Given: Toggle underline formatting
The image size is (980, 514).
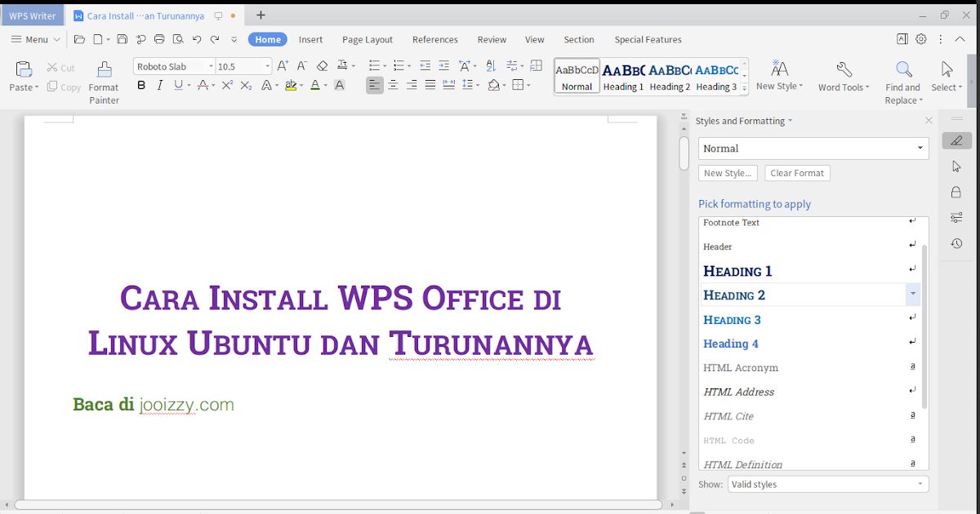Looking at the screenshot, I should pyautogui.click(x=178, y=85).
